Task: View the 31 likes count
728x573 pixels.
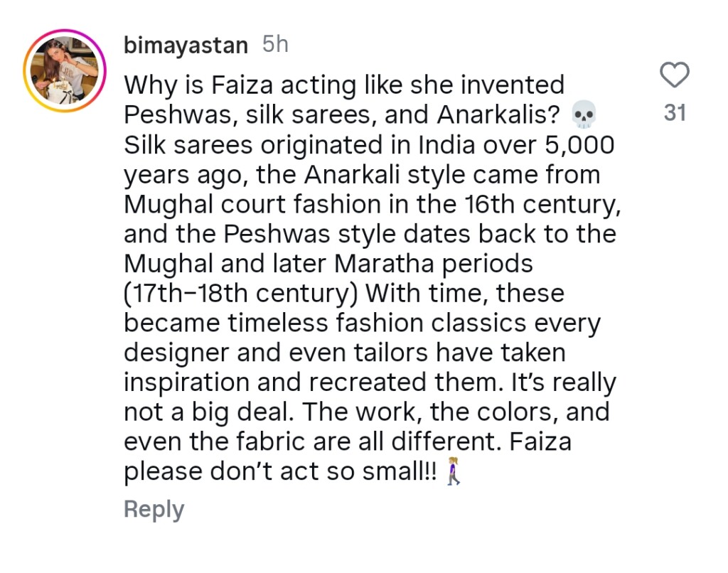Action: (x=675, y=113)
